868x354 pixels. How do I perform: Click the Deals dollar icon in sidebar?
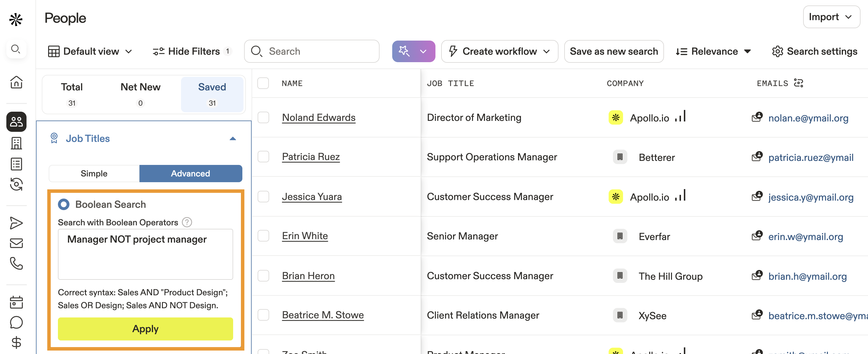pyautogui.click(x=16, y=342)
